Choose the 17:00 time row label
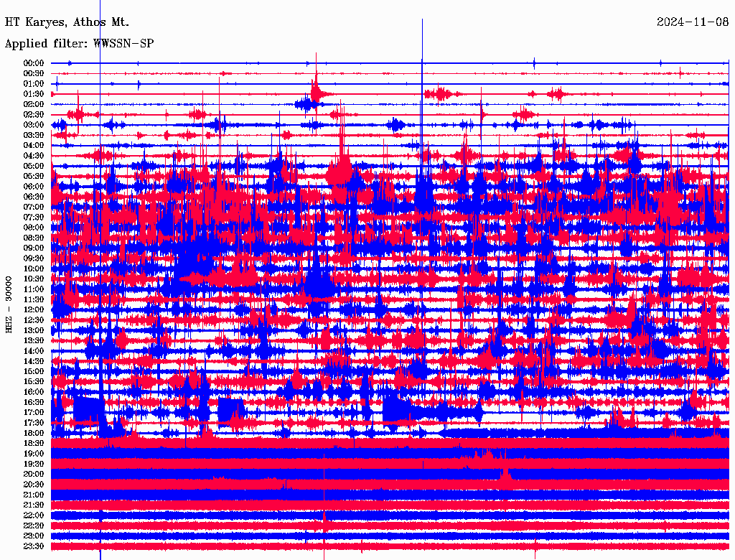The width and height of the screenshot is (735, 560). 34,413
